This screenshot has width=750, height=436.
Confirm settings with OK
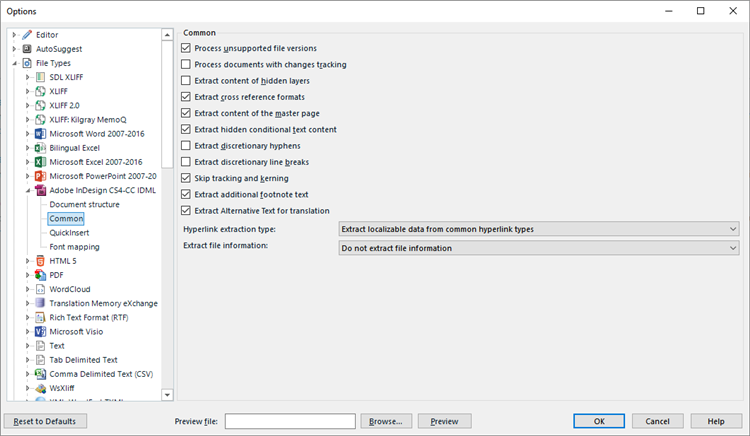click(x=599, y=421)
